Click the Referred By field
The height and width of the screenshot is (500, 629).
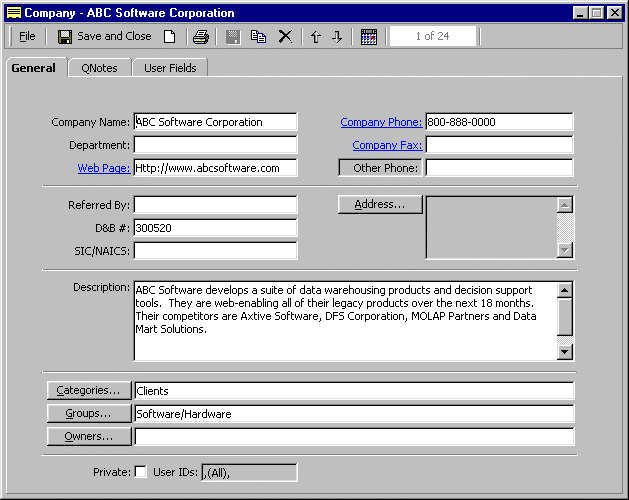point(215,205)
